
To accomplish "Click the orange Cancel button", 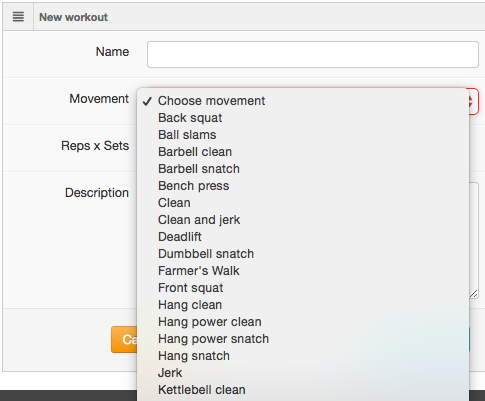I will click(124, 339).
